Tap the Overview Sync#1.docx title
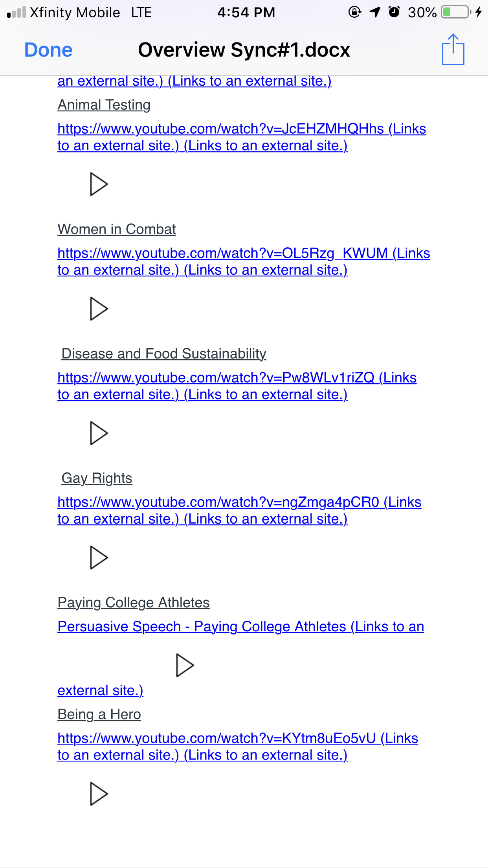The image size is (488, 868). (x=244, y=50)
